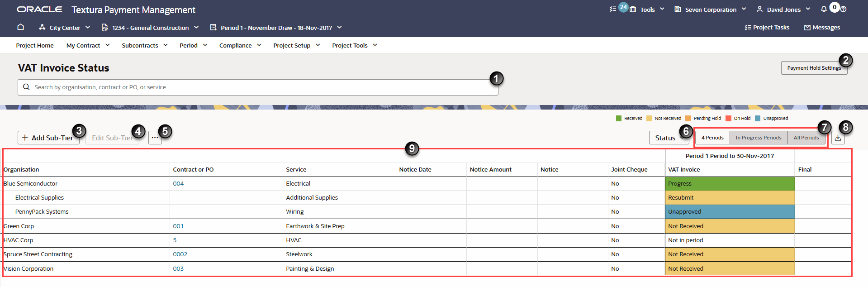This screenshot has width=868, height=287.
Task: Select the 4 Periods view toggle
Action: (712, 138)
